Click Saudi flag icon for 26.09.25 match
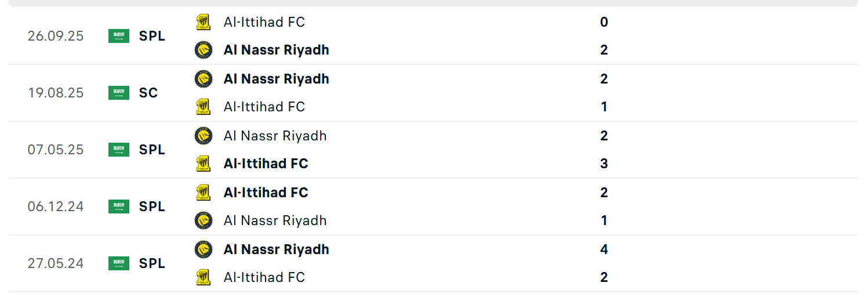 tap(119, 36)
